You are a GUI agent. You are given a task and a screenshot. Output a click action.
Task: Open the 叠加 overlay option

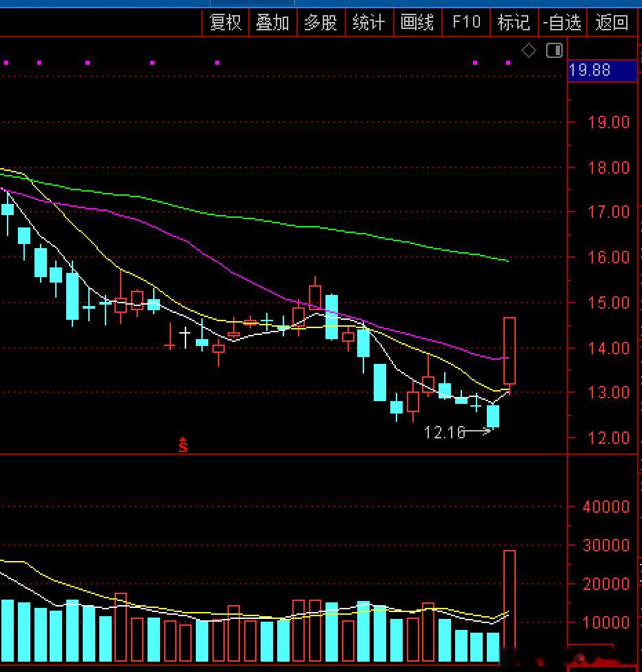[273, 22]
